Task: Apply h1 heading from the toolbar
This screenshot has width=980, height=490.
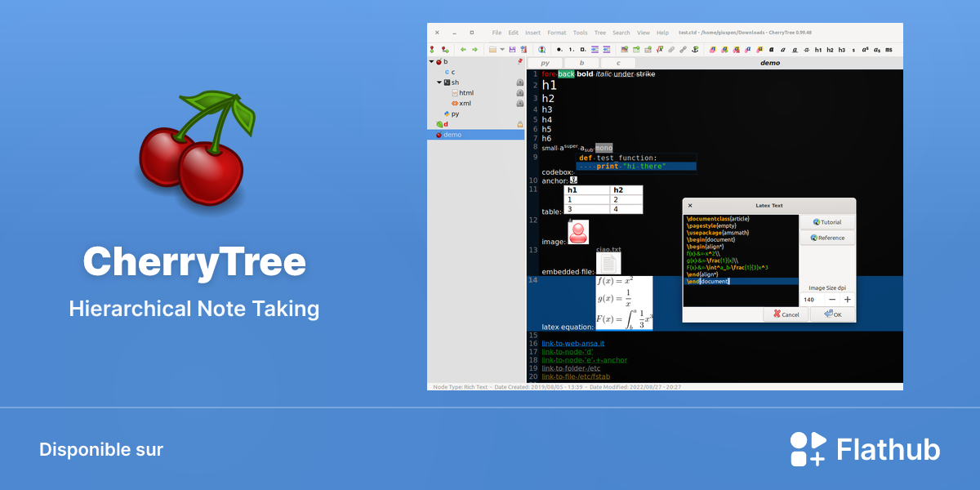Action: point(818,49)
